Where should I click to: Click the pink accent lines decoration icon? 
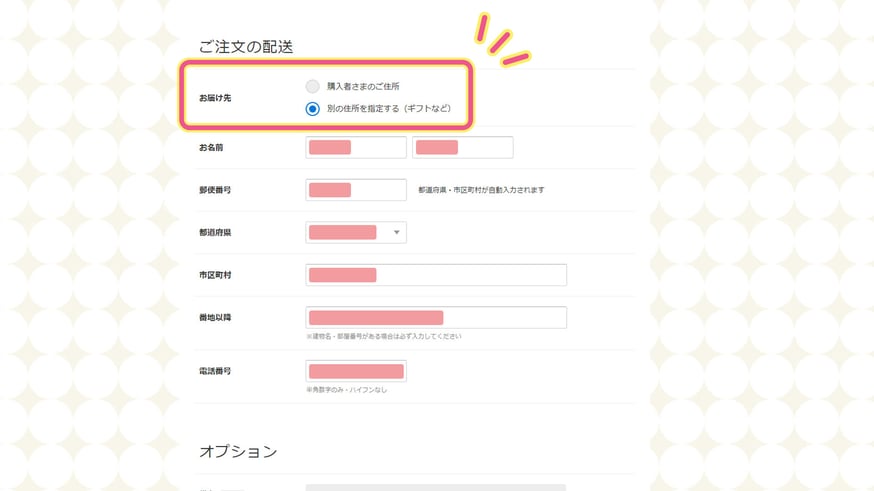click(x=502, y=40)
